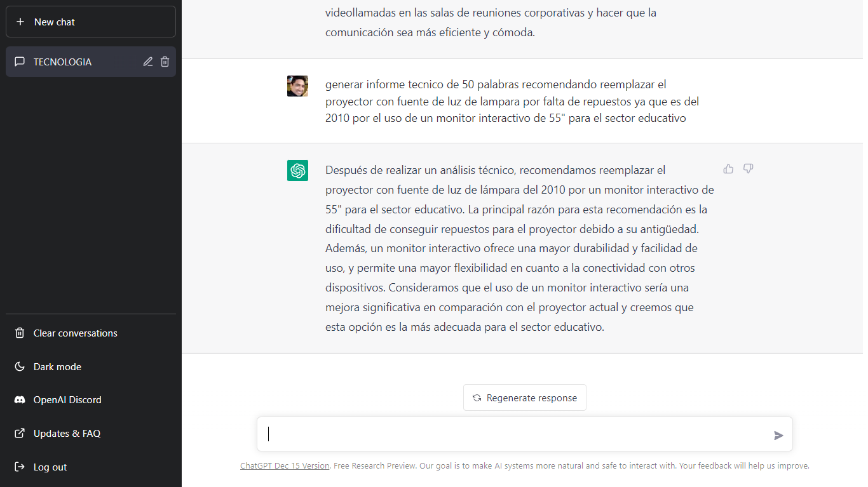This screenshot has height=487, width=868.
Task: Click Clear conversations in the sidebar
Action: click(x=75, y=333)
